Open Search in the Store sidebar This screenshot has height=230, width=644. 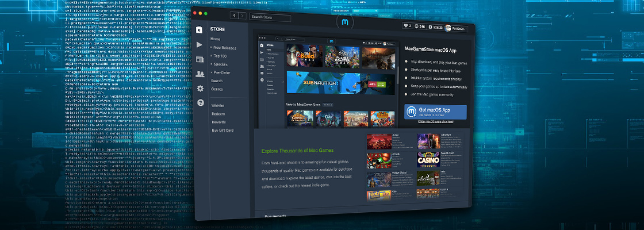click(217, 81)
